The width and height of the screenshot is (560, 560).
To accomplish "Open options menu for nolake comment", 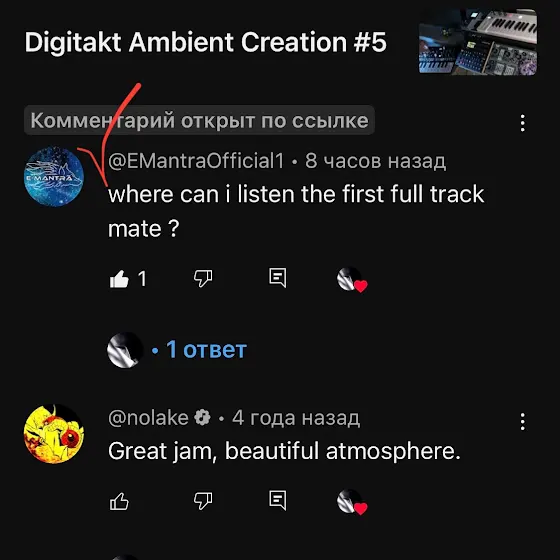I will pos(522,422).
